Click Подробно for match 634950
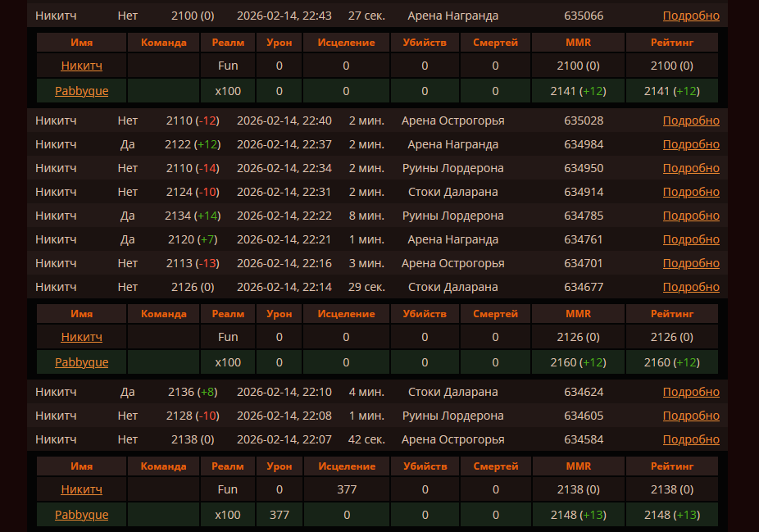759x532 pixels. pos(691,168)
